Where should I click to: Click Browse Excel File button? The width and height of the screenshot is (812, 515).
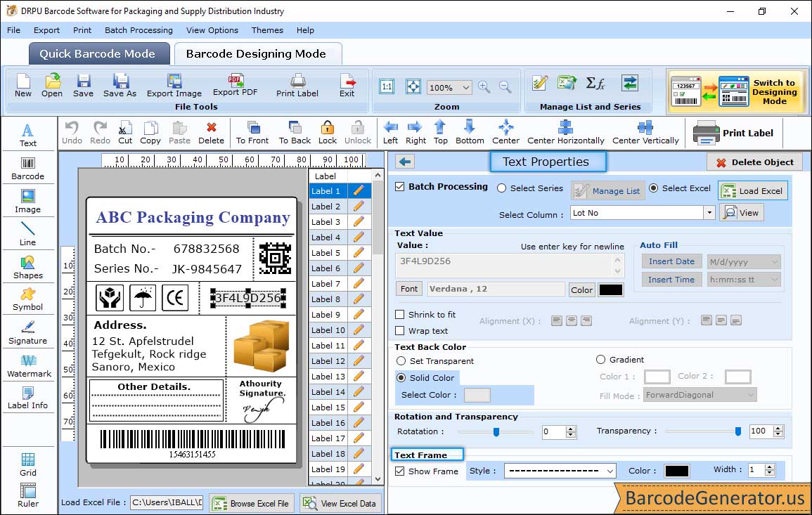[x=252, y=503]
